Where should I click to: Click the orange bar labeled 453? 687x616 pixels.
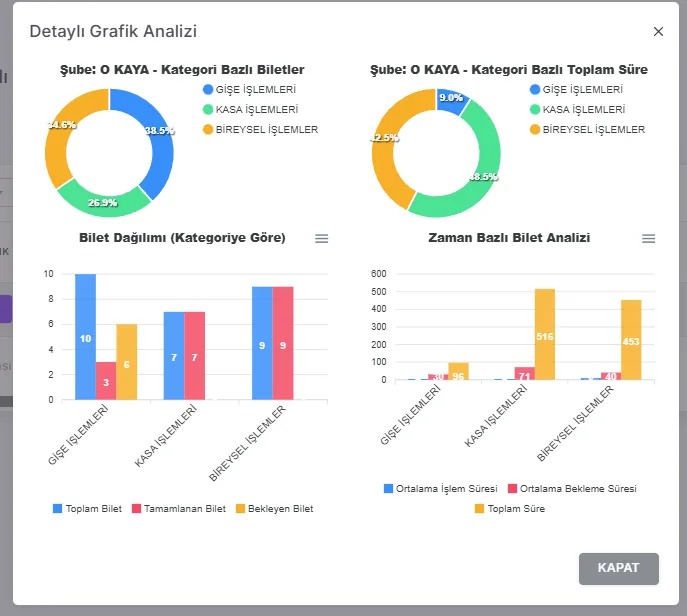click(x=631, y=340)
